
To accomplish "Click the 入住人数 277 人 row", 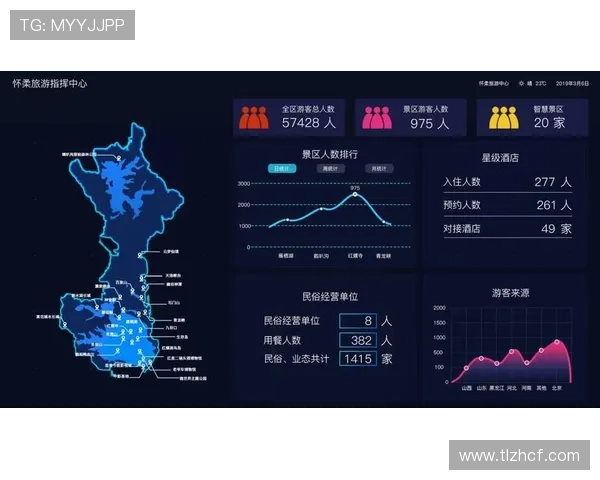I will (x=507, y=182).
